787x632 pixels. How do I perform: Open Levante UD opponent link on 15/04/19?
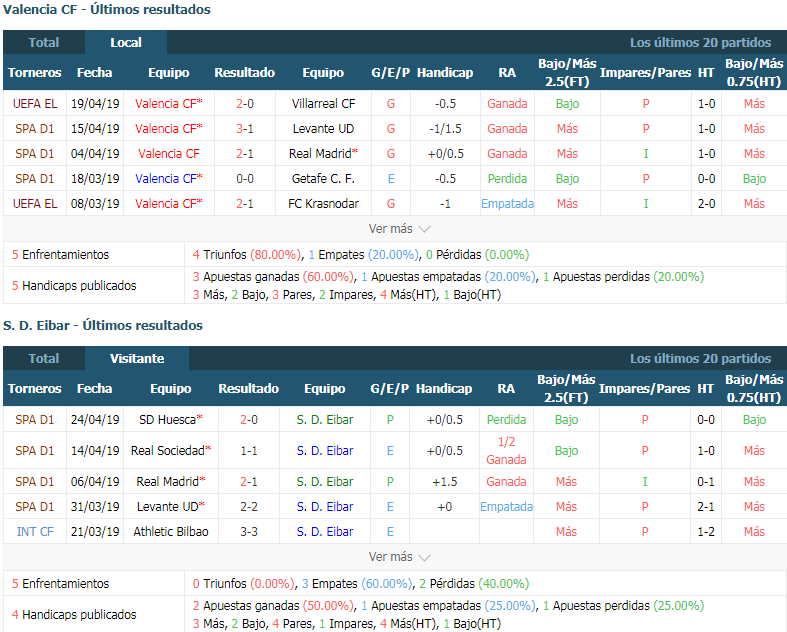pos(323,129)
